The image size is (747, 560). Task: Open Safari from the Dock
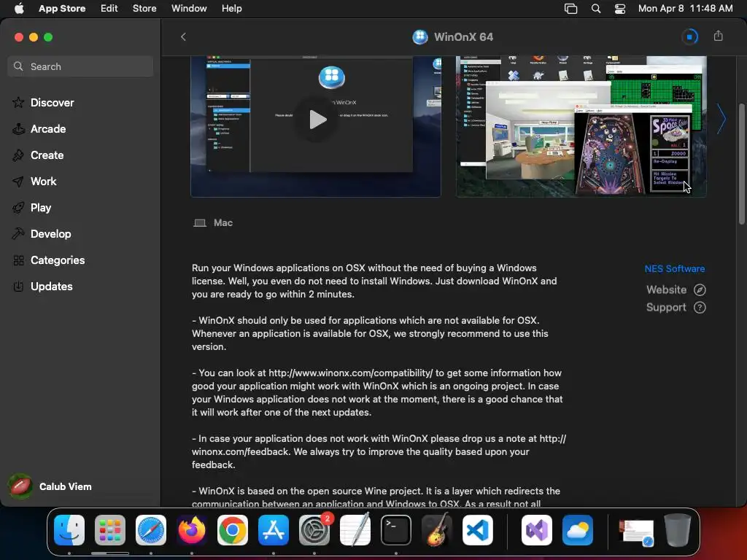[x=151, y=529]
